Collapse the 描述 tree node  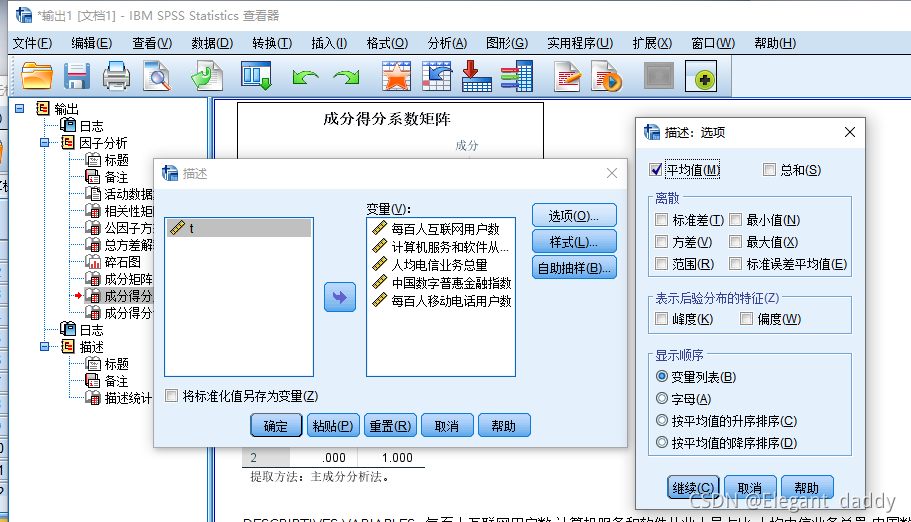45,346
